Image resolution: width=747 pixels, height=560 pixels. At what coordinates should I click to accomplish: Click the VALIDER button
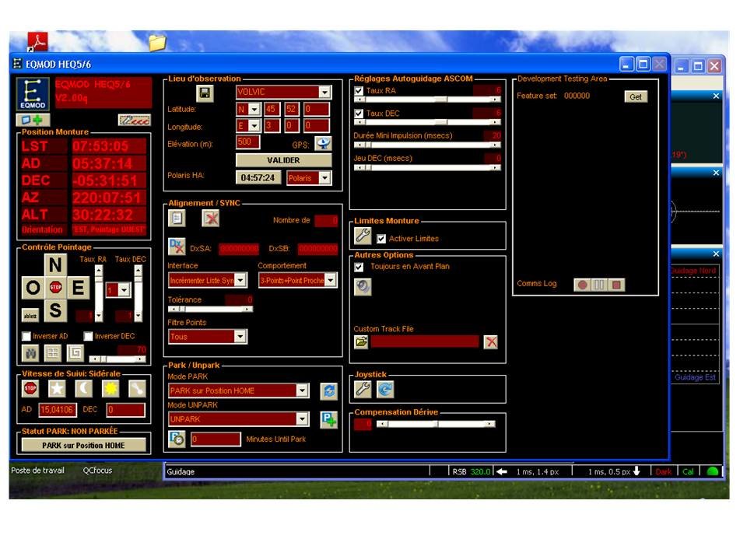283,160
